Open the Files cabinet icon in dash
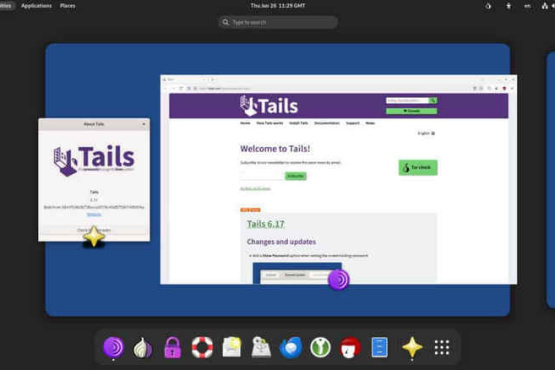 pyautogui.click(x=379, y=347)
